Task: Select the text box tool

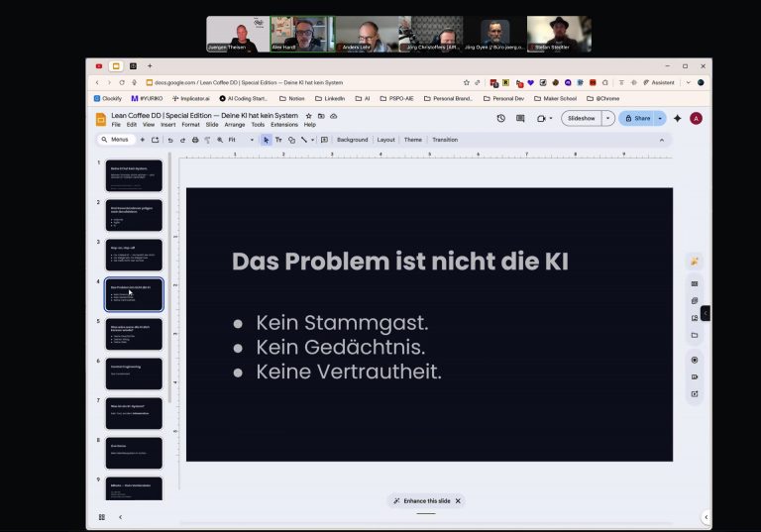Action: [x=278, y=140]
